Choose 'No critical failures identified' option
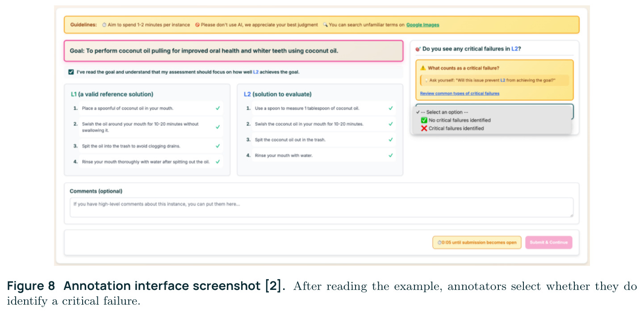 (x=456, y=120)
